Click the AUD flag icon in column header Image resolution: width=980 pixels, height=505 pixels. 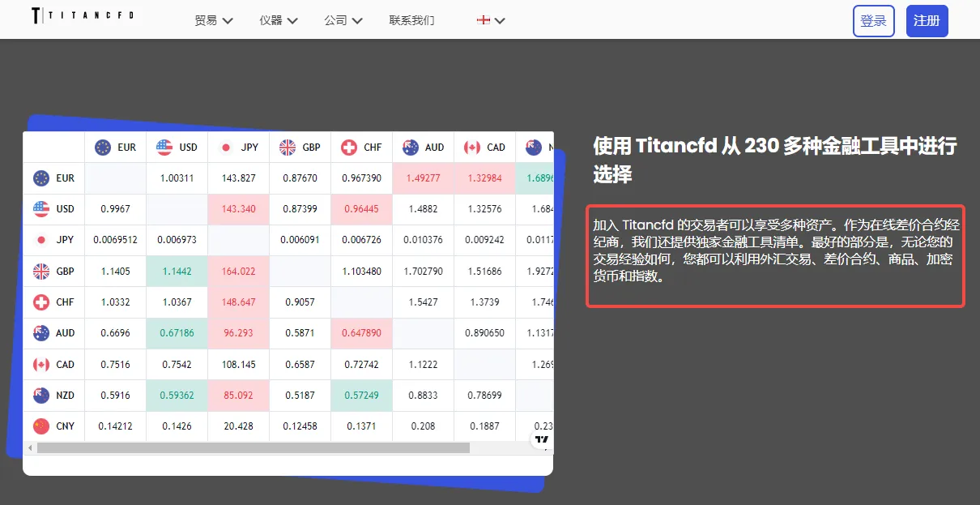tap(411, 148)
